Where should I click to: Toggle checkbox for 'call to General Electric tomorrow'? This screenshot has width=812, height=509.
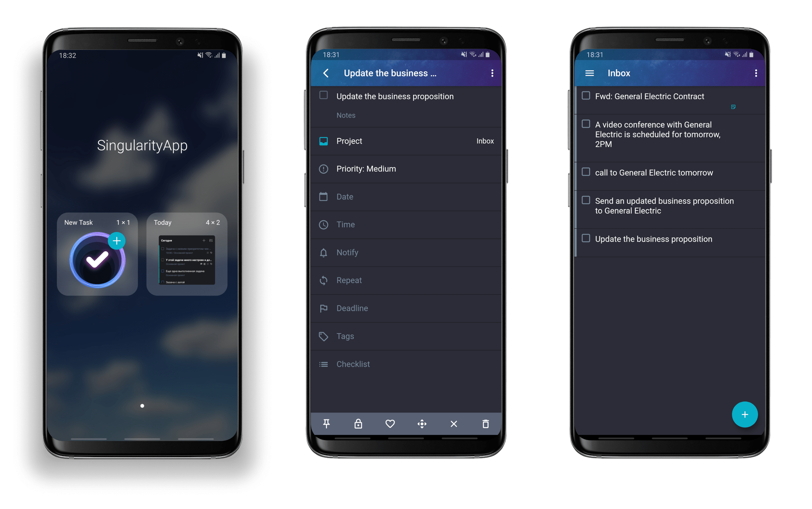586,172
